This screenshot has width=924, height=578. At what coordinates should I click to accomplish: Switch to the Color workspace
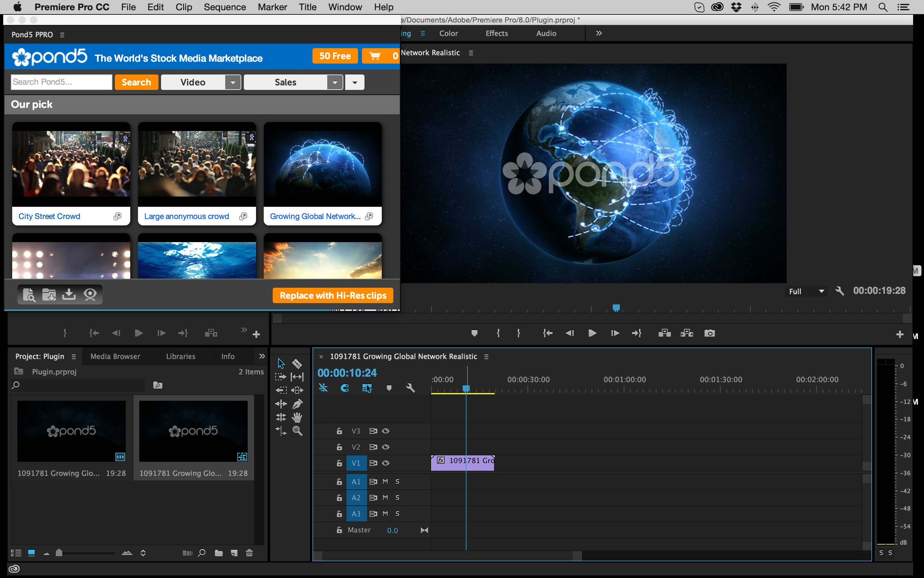448,33
